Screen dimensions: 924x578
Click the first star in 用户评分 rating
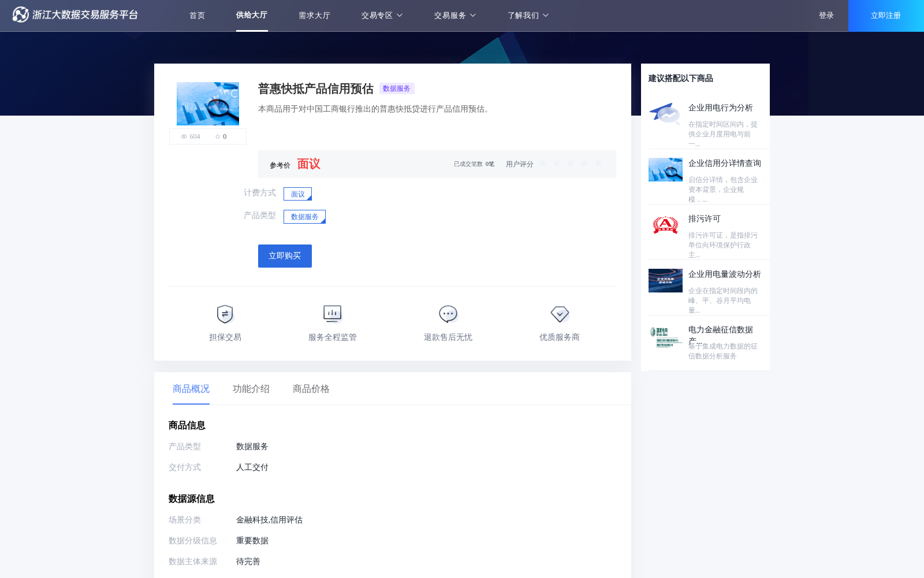(x=543, y=164)
